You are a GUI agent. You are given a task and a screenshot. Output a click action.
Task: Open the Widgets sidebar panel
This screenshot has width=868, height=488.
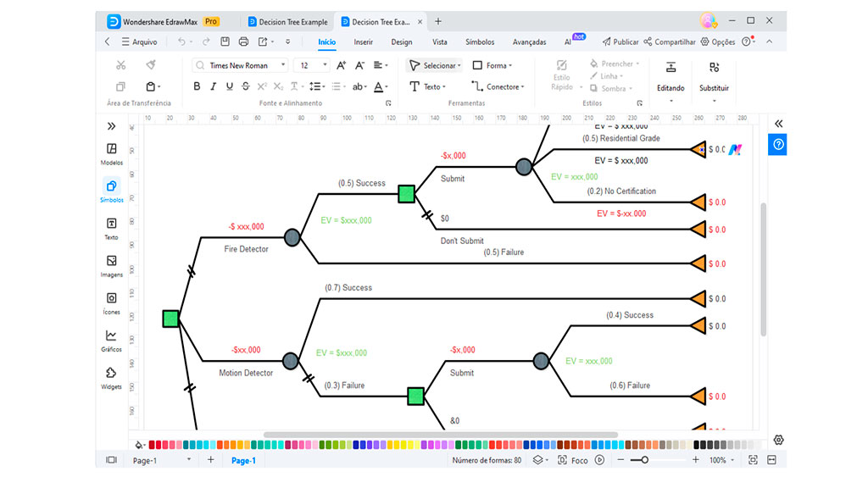coord(111,379)
